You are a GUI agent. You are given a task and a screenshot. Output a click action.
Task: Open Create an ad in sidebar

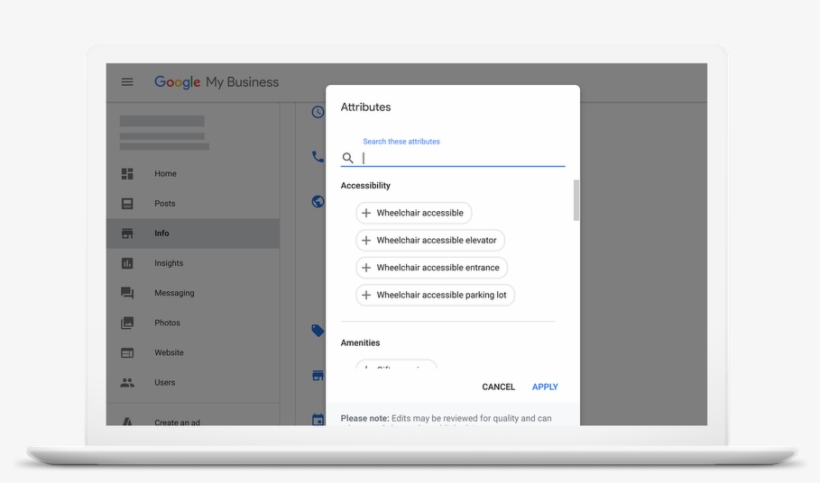[177, 422]
